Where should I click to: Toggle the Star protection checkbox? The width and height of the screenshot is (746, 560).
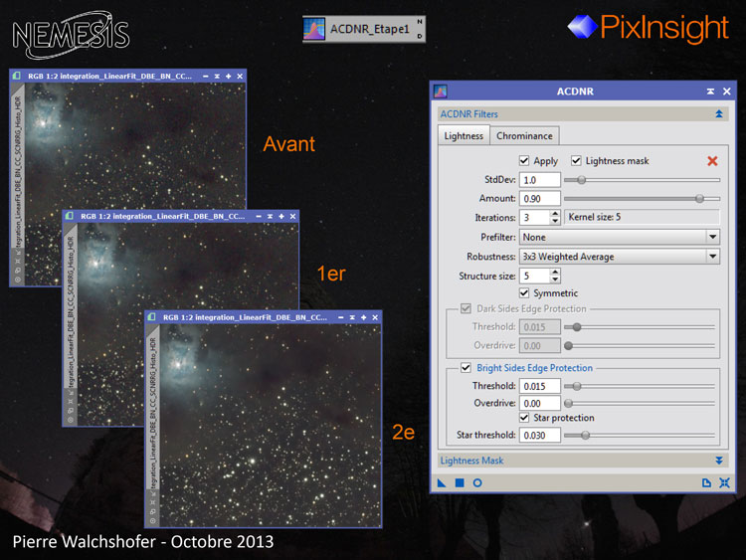click(524, 417)
